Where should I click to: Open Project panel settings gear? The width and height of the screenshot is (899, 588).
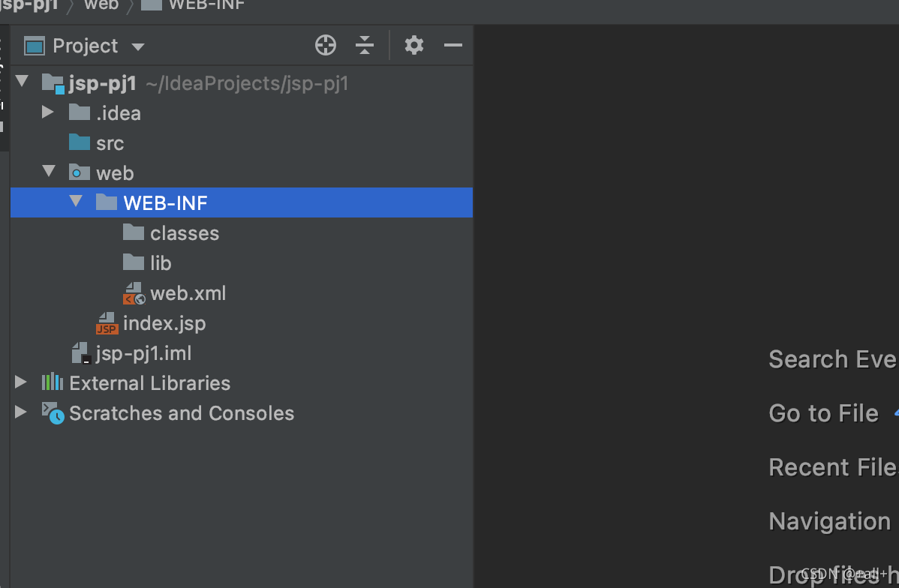[414, 45]
